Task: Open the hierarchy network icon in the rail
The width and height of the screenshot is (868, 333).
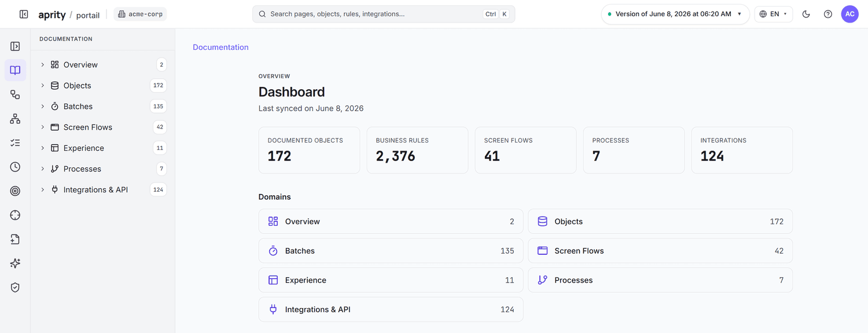Action: [x=15, y=119]
